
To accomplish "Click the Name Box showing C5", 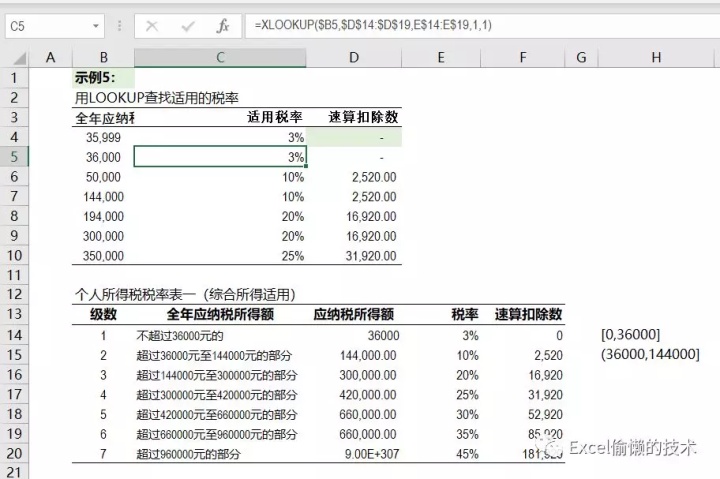I will (55, 26).
